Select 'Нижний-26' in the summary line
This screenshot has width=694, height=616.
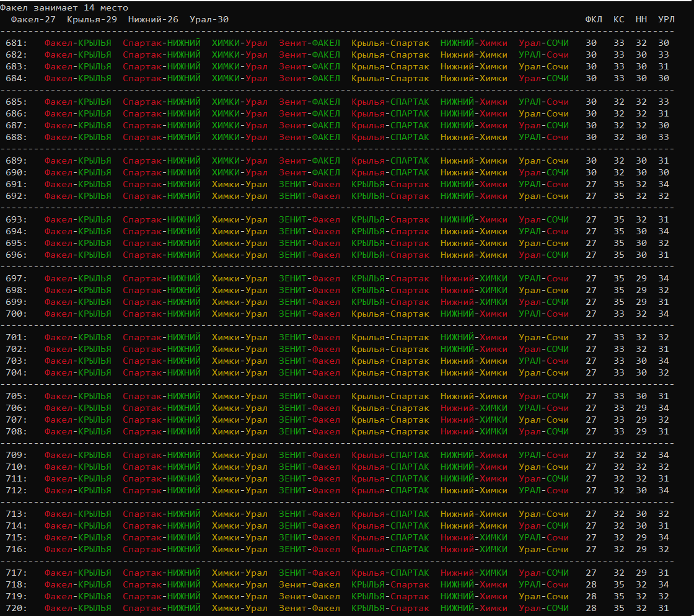[x=153, y=19]
